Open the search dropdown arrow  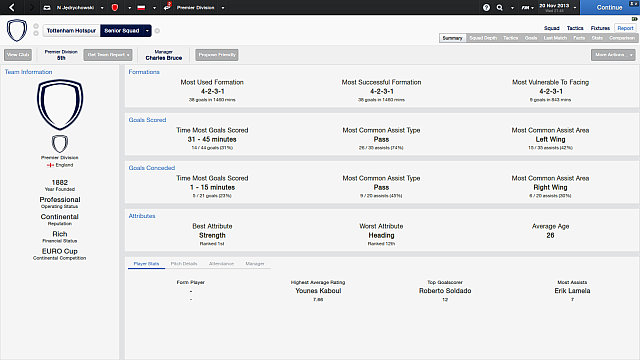point(512,8)
